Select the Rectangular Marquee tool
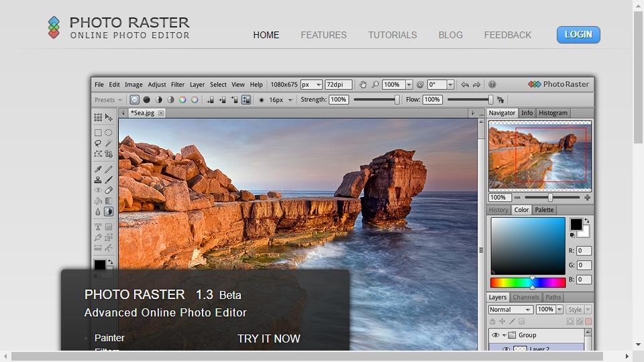This screenshot has width=644, height=362. click(98, 133)
